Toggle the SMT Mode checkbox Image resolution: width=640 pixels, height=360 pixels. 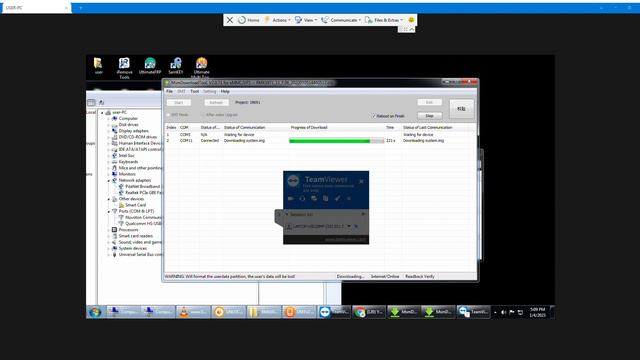point(169,115)
